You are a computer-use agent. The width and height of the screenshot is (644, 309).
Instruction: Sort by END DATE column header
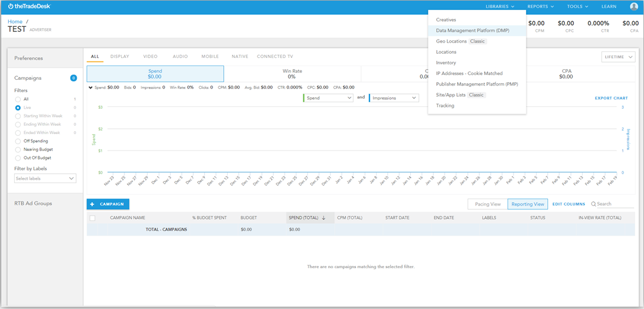(443, 218)
